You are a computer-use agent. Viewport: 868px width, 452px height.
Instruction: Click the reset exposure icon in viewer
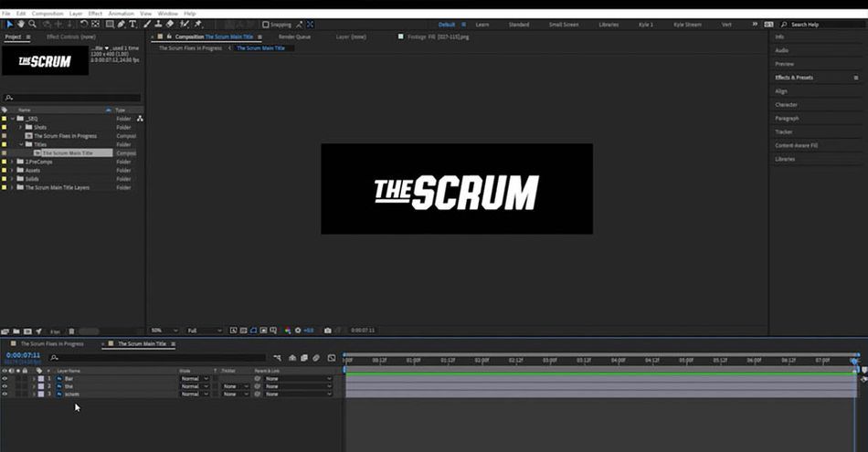coord(298,331)
